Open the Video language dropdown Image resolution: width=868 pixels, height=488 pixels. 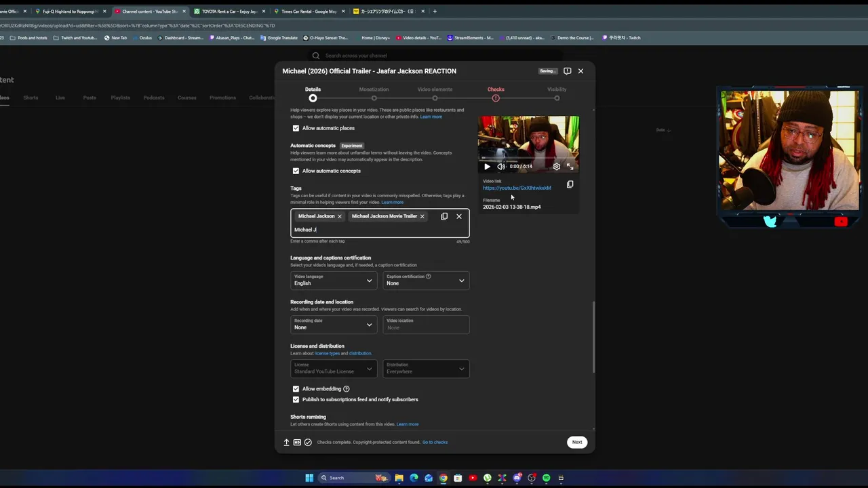coord(333,280)
